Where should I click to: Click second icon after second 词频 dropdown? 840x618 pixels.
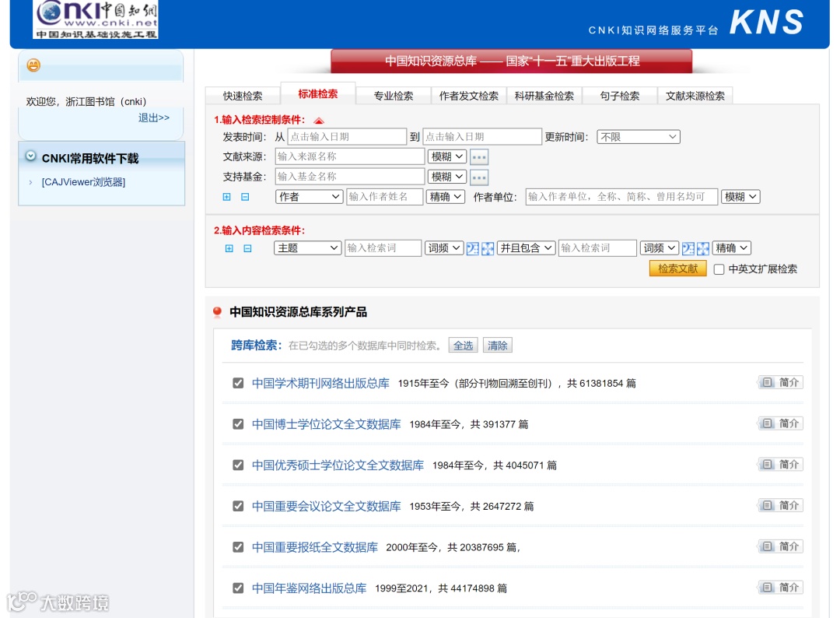pyautogui.click(x=703, y=248)
